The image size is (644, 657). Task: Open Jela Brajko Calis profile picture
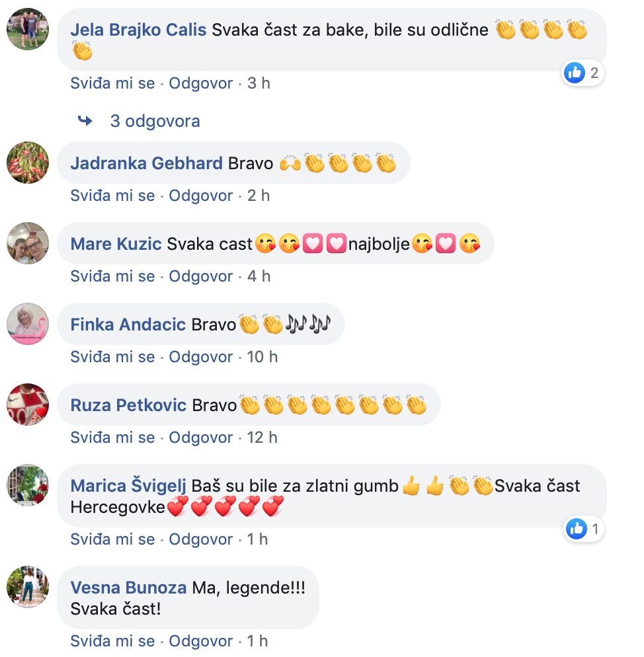click(x=28, y=29)
